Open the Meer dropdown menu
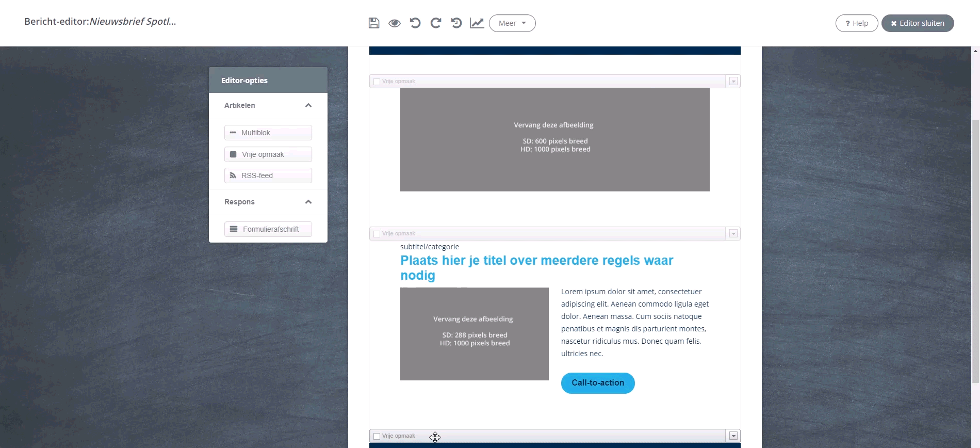The height and width of the screenshot is (448, 980). tap(512, 23)
